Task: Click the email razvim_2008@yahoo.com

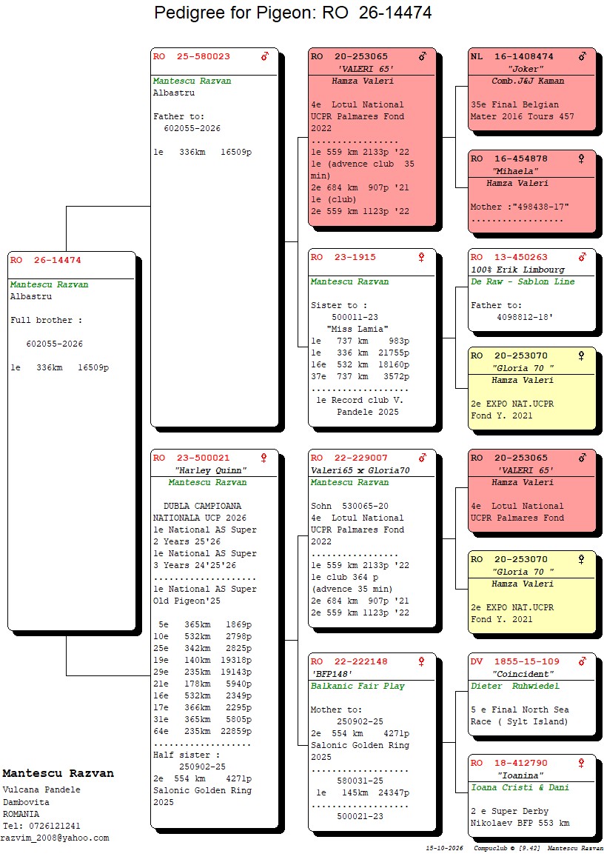Action: [x=55, y=838]
